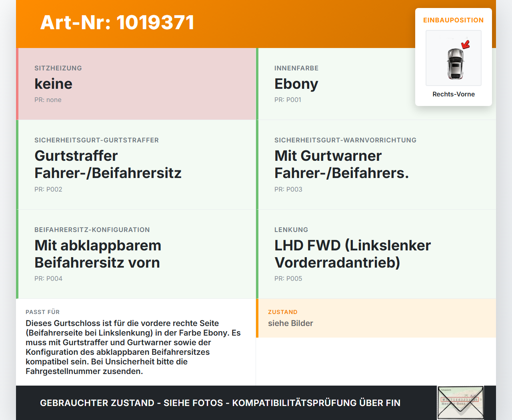This screenshot has width=512, height=420.
Task: Click the PR: P002 code
Action: (48, 189)
